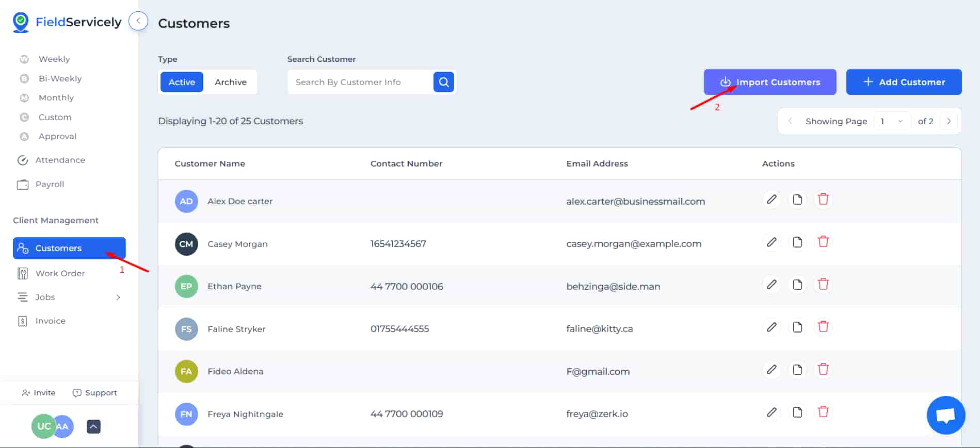
Task: Click email F@gmail.com
Action: [x=598, y=371]
